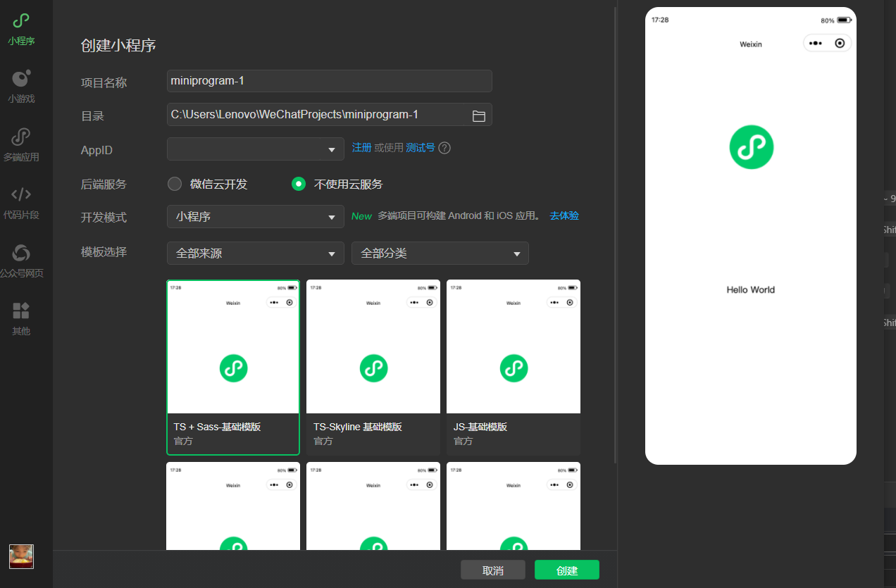This screenshot has height=588, width=896.
Task: Click the green mini program logo in preview
Action: 751,146
